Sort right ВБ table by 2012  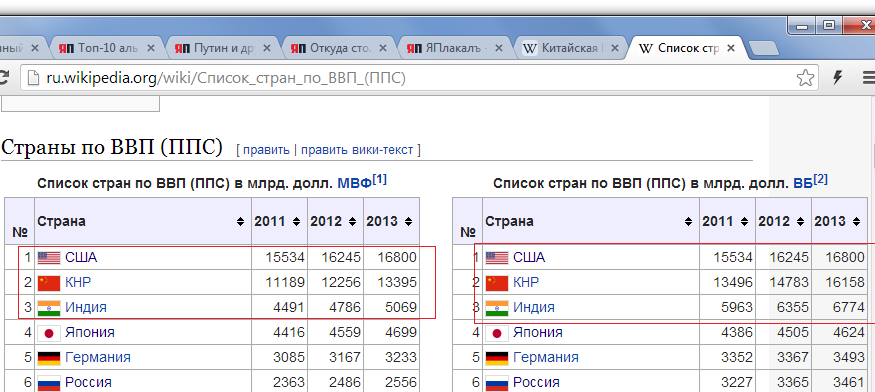click(x=800, y=222)
